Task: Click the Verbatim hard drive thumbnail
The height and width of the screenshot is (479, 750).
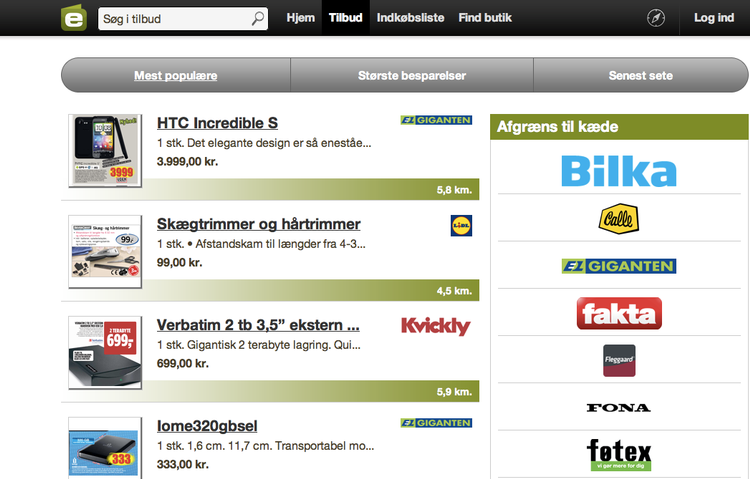Action: pos(105,352)
